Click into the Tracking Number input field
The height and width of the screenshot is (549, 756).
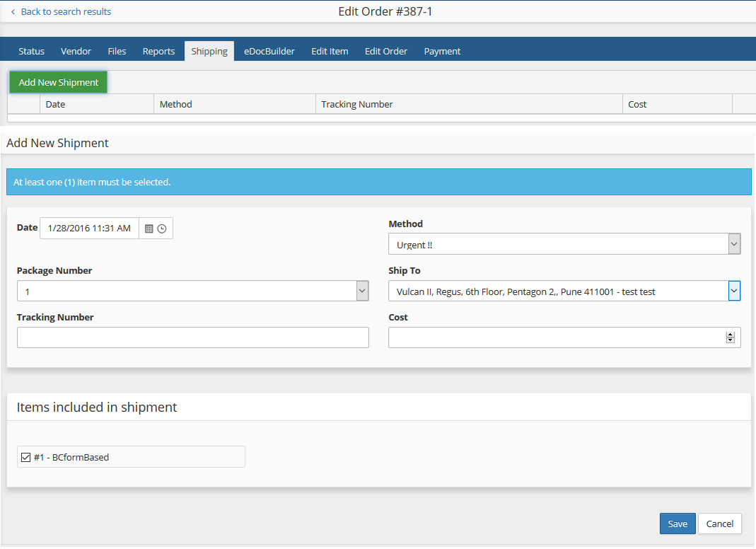(x=192, y=337)
